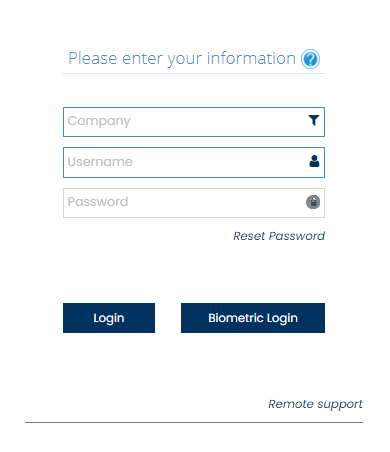The image size is (390, 452).
Task: Expand the Company filter dropdown list
Action: point(314,120)
